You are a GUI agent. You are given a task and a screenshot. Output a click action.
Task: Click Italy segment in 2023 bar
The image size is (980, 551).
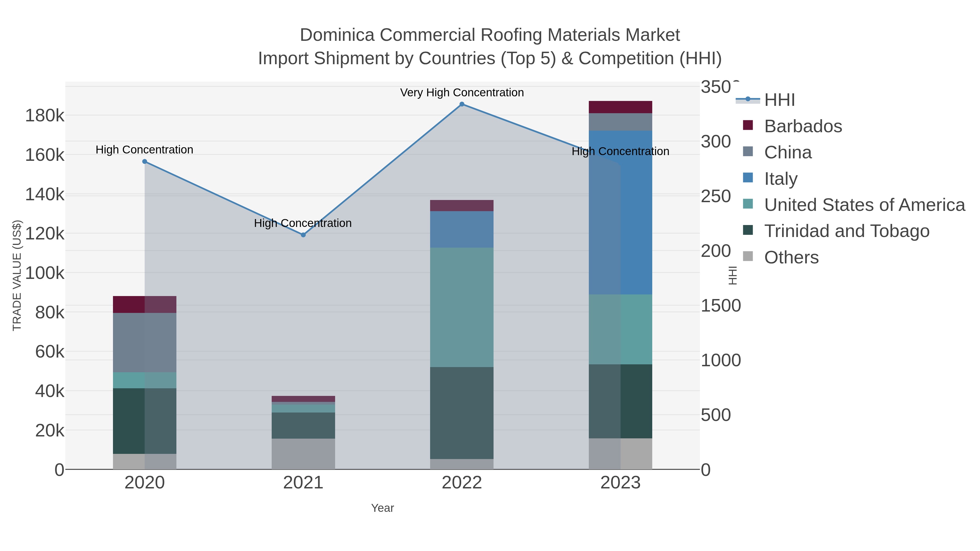tap(620, 213)
